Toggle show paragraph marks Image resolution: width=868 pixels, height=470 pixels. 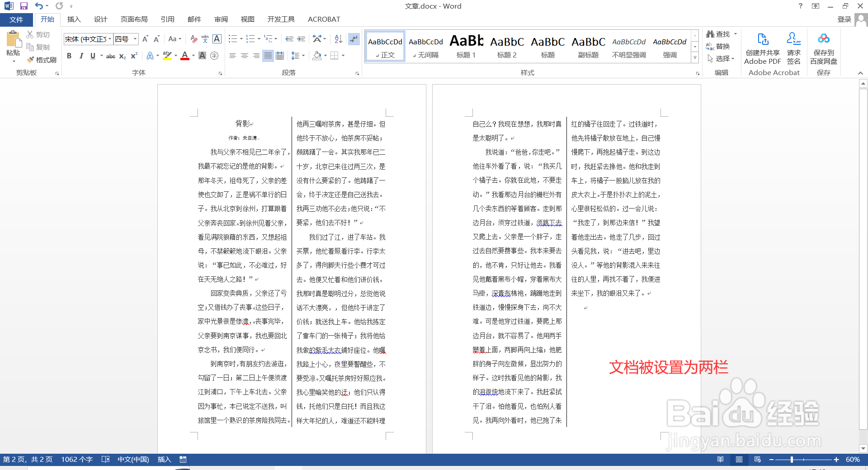354,39
